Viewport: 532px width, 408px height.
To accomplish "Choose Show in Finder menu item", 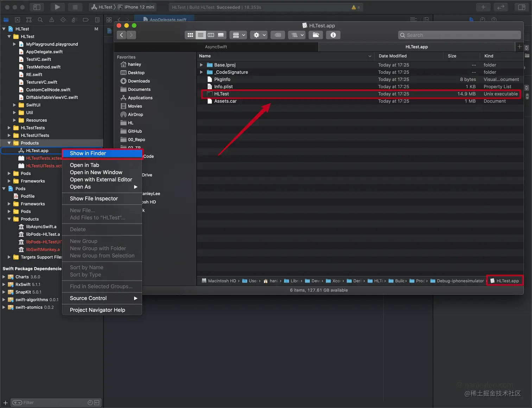I will coord(102,153).
